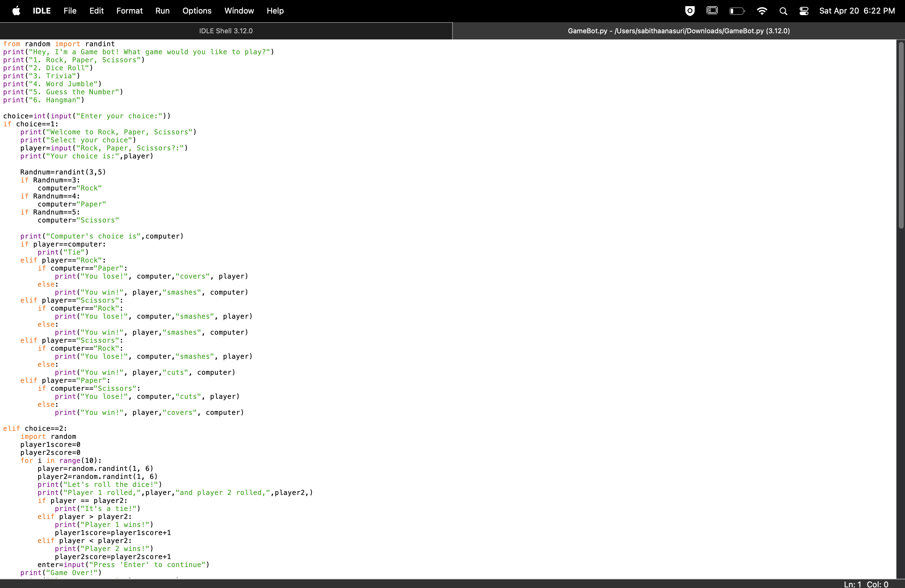Open the IDLE application menu
This screenshot has height=588, width=905.
[x=42, y=11]
